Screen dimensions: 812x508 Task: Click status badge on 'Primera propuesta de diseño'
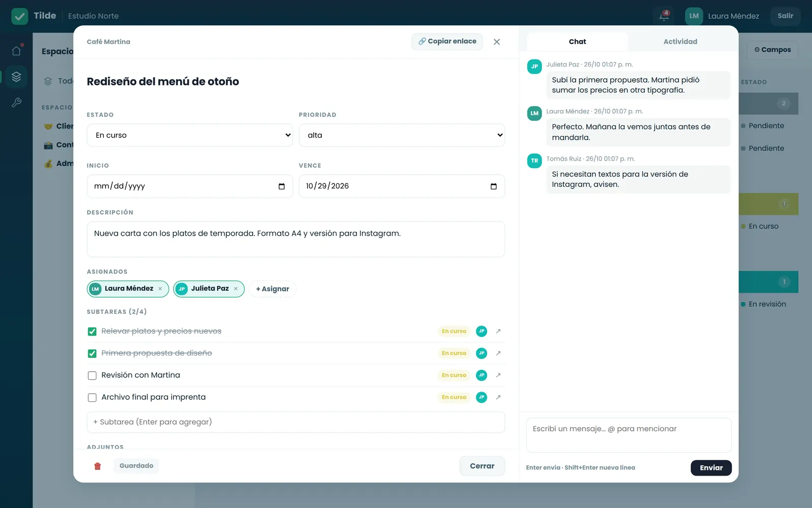click(x=454, y=353)
